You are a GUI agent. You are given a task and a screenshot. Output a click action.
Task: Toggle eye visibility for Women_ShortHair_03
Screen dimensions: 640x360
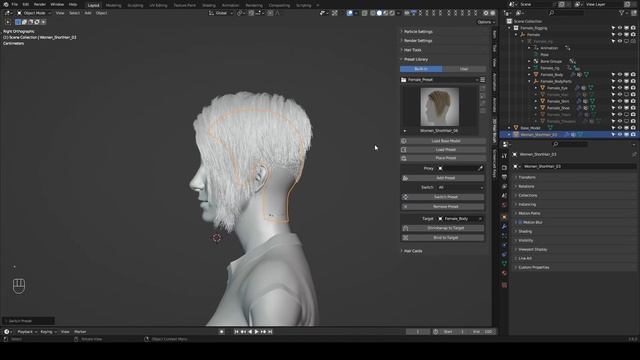pos(620,134)
